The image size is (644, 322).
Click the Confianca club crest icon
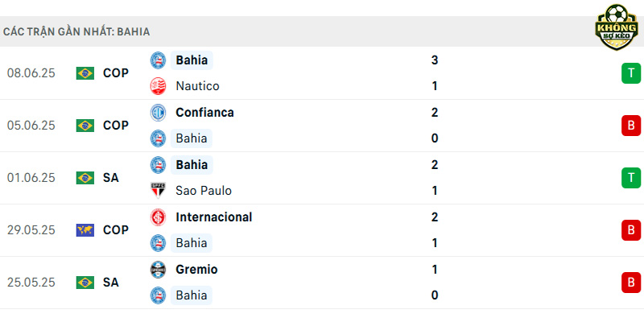click(158, 113)
